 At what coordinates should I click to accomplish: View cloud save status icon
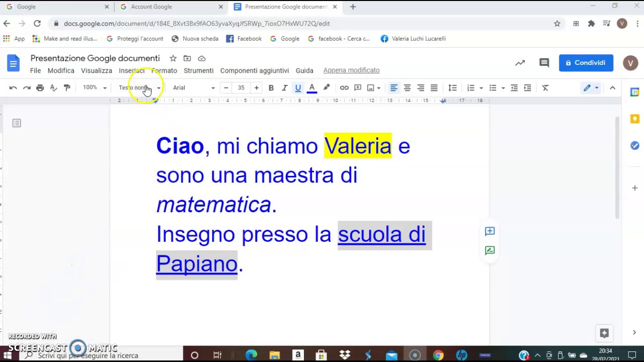pyautogui.click(x=202, y=58)
